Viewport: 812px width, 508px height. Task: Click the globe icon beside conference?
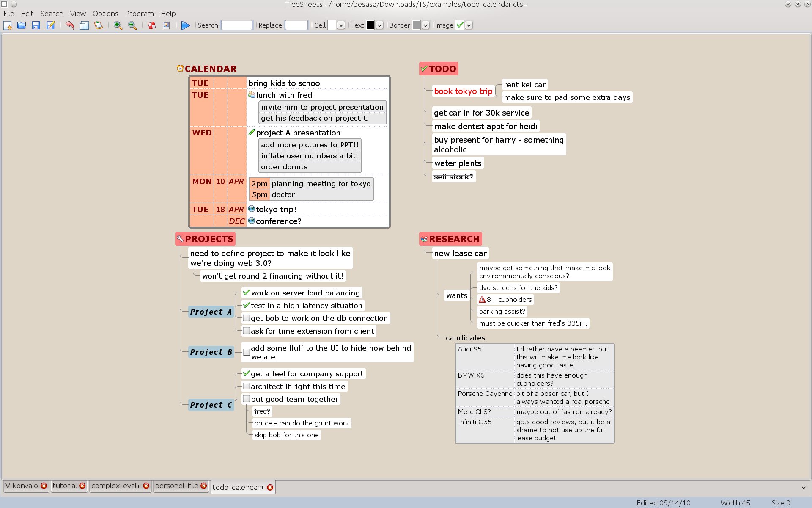[x=252, y=221]
